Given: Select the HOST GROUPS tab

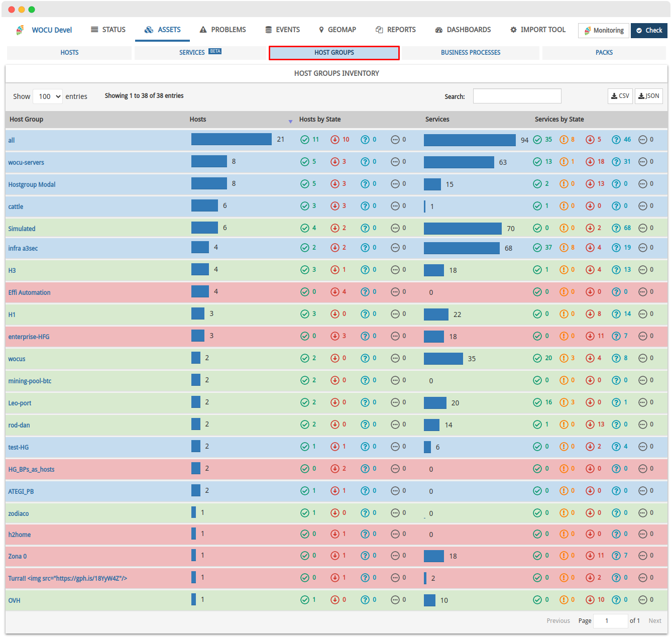Looking at the screenshot, I should point(334,53).
